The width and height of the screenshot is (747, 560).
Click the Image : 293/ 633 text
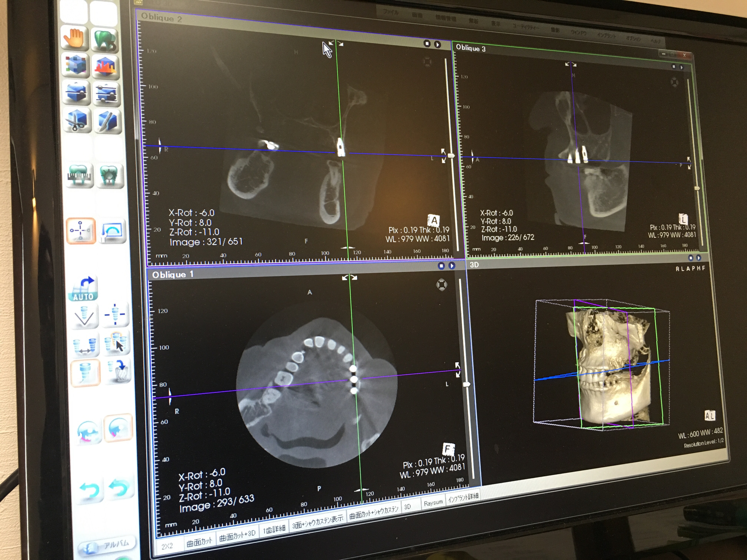click(216, 503)
